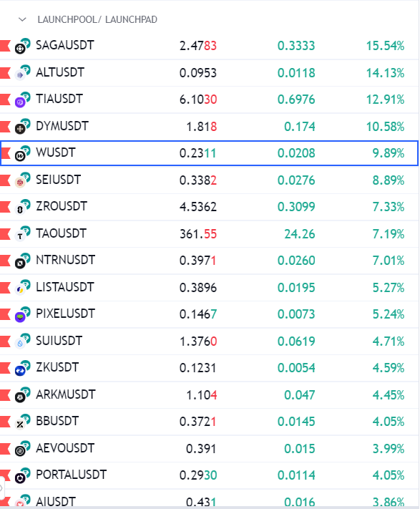The image size is (420, 509).
Task: Click the red flag on TAOUSDT row
Action: [5, 233]
